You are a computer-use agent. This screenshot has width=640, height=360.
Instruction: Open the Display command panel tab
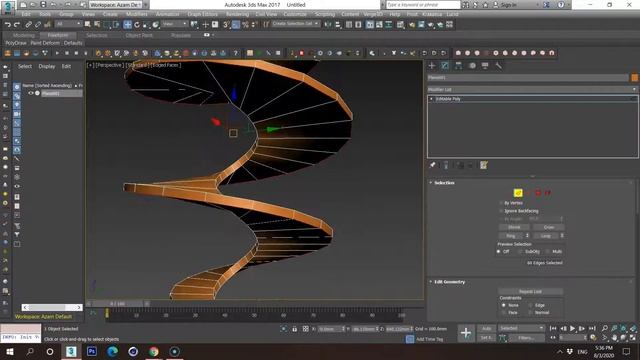click(485, 65)
